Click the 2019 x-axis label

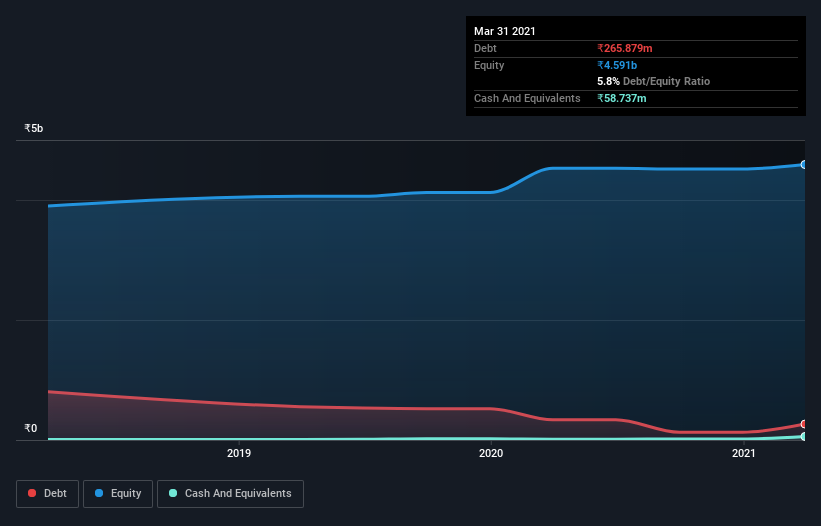pyautogui.click(x=239, y=453)
